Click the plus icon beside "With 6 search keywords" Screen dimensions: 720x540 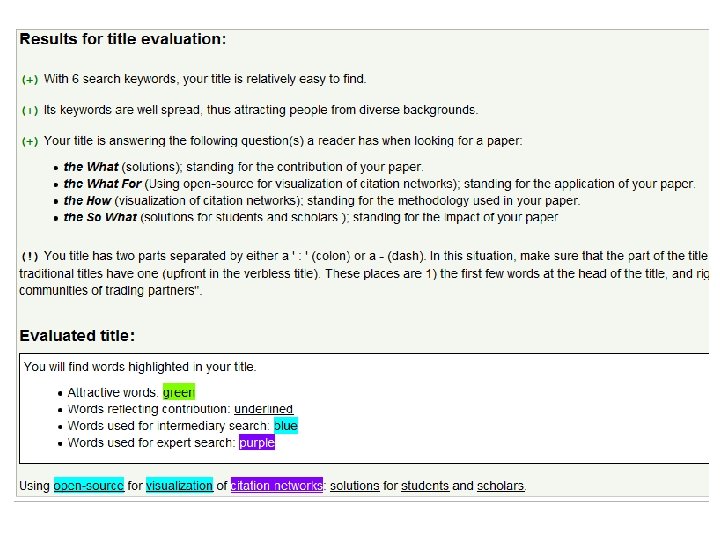click(30, 79)
